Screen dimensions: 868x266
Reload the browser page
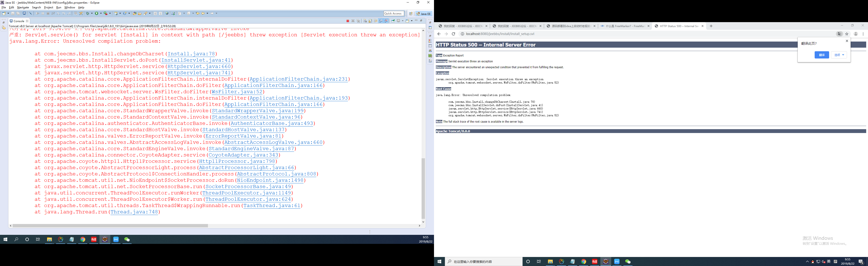(453, 34)
